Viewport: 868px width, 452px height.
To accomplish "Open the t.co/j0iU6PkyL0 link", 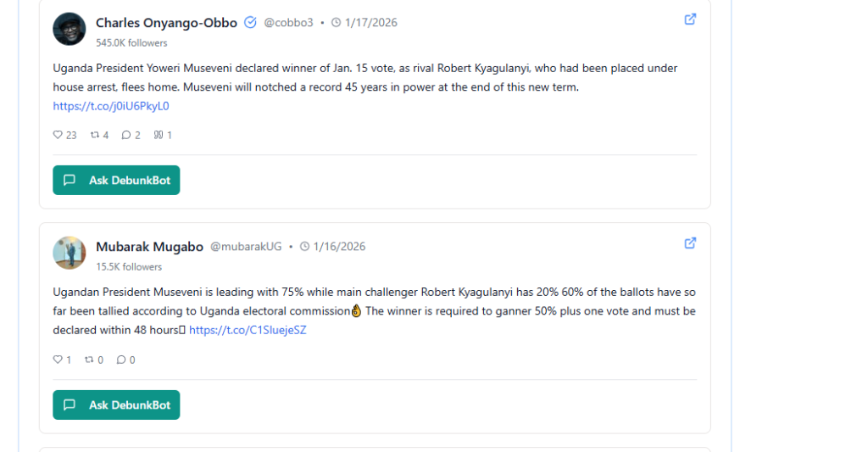I will click(111, 106).
